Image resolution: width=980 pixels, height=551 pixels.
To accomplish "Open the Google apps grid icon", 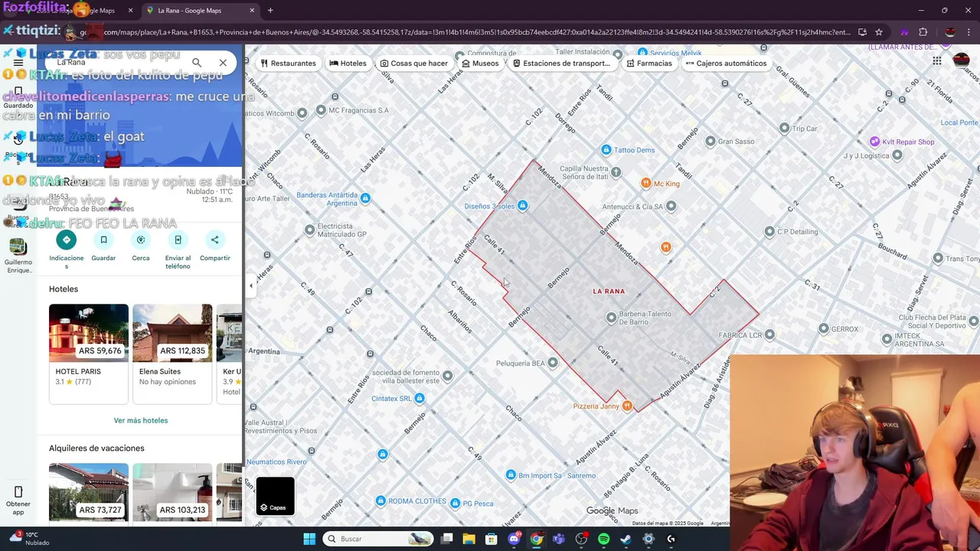I will (x=937, y=61).
